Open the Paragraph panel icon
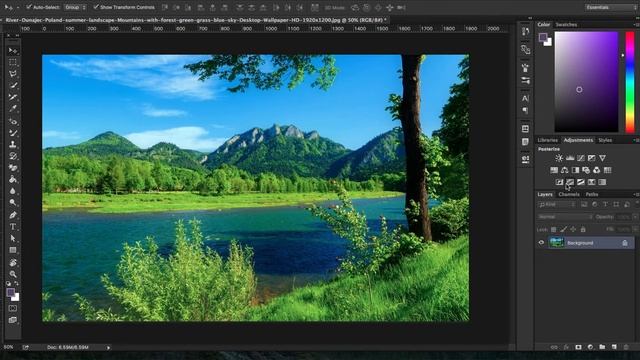640x360 pixels. coord(525,110)
